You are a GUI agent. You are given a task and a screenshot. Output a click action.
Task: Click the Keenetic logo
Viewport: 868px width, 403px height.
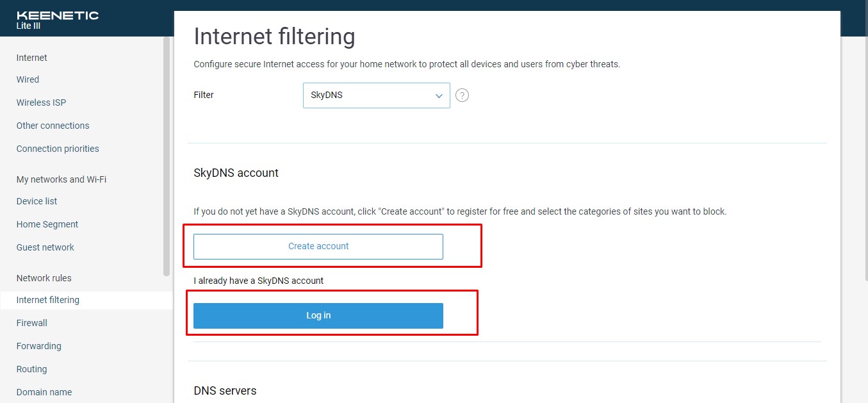58,15
